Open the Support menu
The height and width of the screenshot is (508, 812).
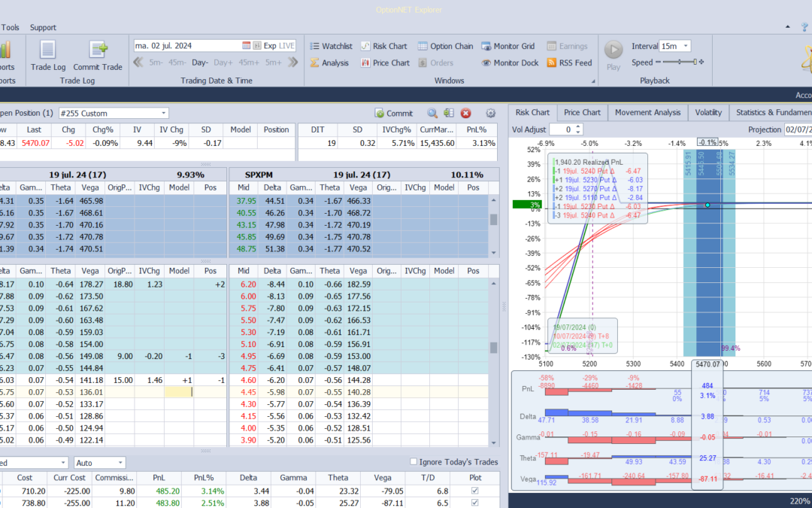[x=43, y=28]
